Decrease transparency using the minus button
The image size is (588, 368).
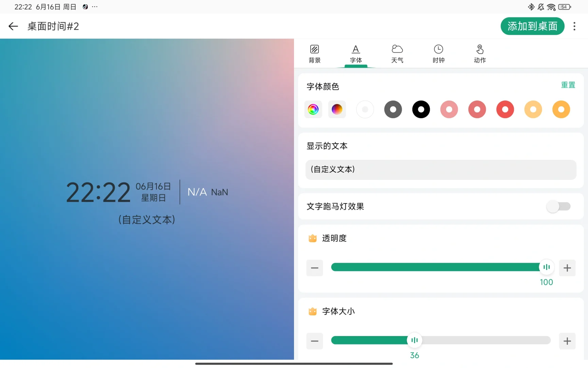tap(314, 268)
